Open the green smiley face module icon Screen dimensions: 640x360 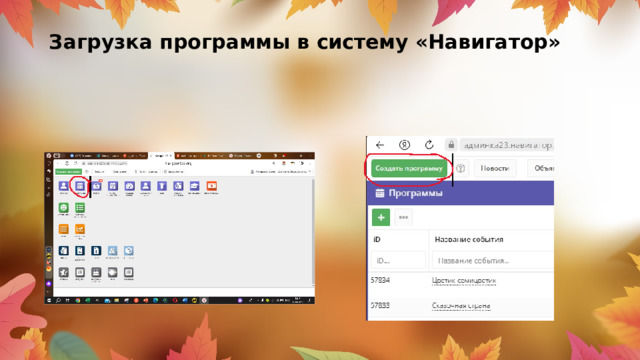point(63,208)
